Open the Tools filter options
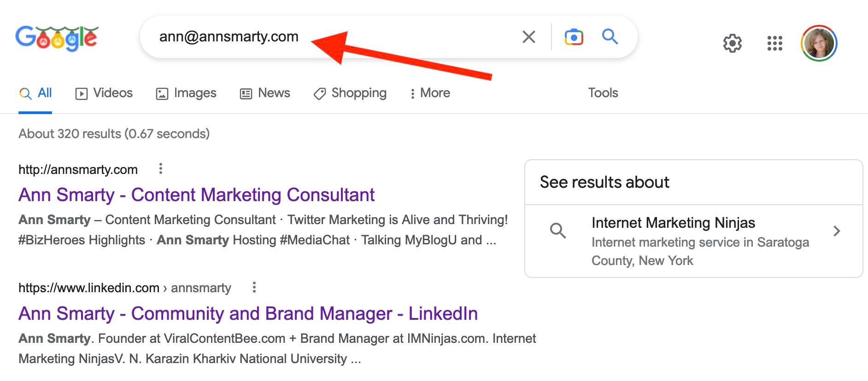868x381 pixels. coord(603,93)
